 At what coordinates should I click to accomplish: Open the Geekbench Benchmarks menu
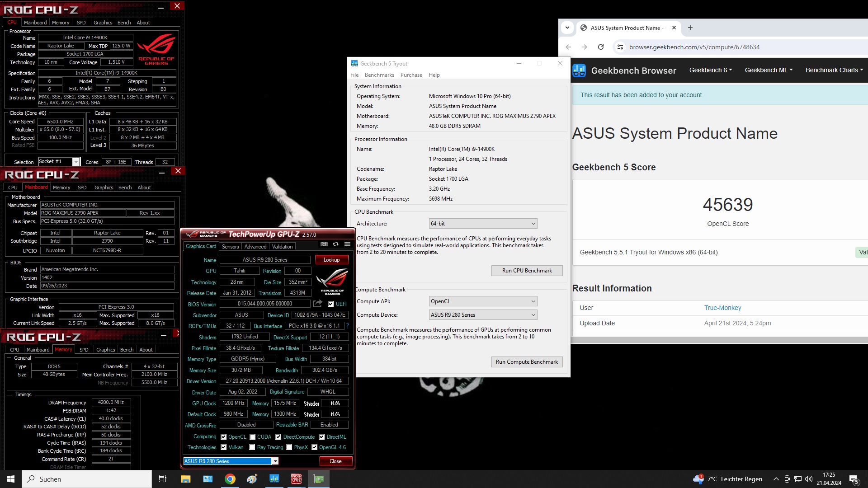point(379,75)
